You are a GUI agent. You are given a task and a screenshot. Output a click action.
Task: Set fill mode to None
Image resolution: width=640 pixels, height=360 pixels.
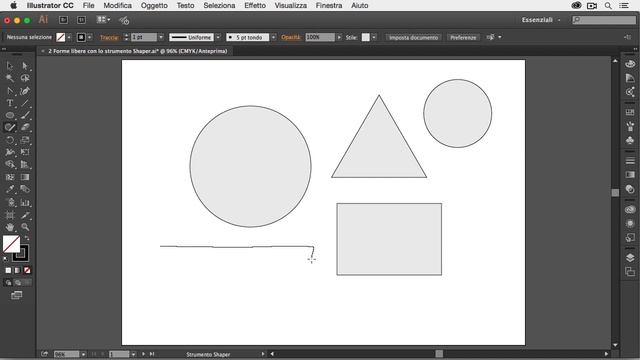27,270
